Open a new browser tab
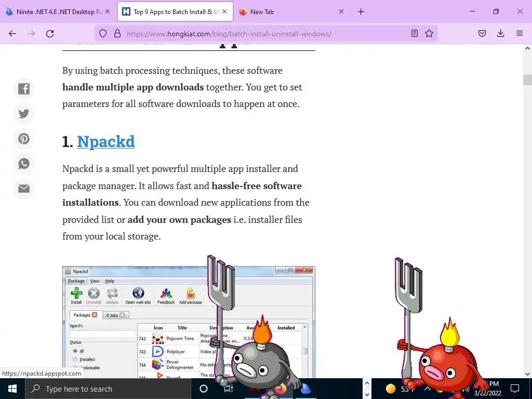 [x=361, y=12]
